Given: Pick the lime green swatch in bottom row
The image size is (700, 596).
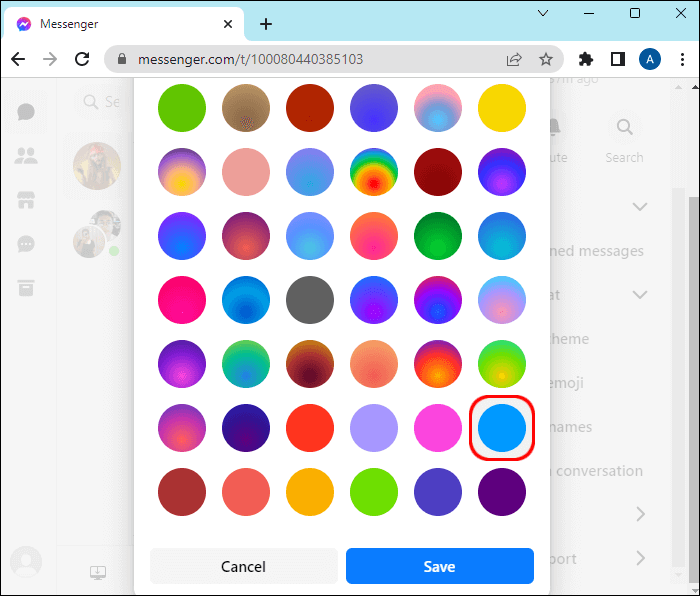Looking at the screenshot, I should [374, 492].
